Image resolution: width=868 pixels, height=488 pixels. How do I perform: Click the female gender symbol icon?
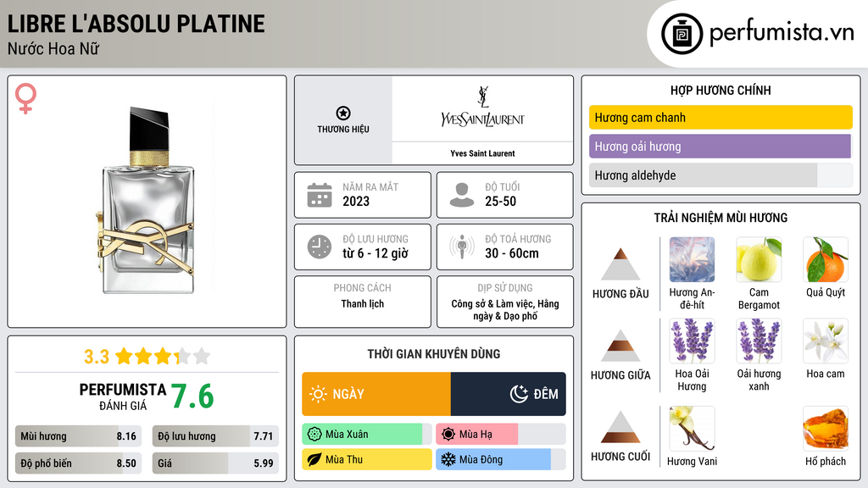click(25, 99)
